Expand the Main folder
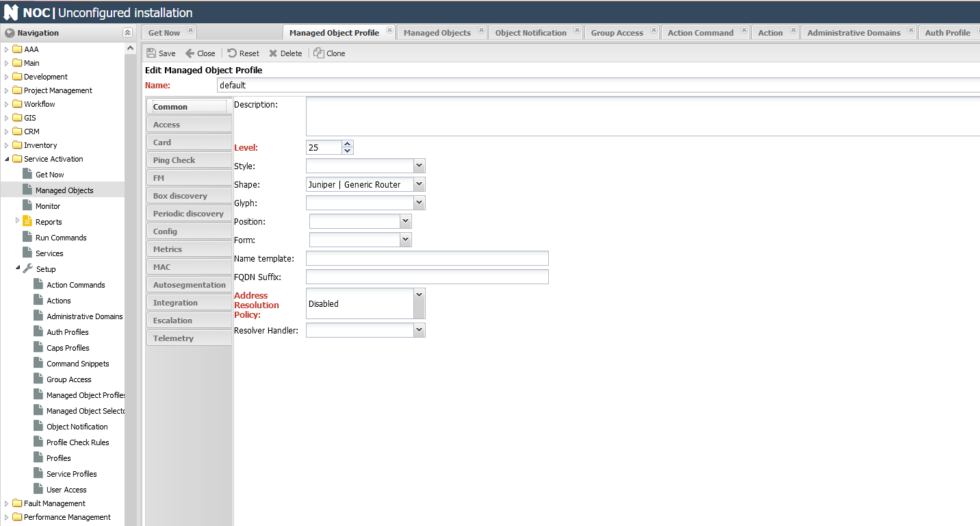Viewport: 980px width, 526px height. pyautogui.click(x=7, y=63)
